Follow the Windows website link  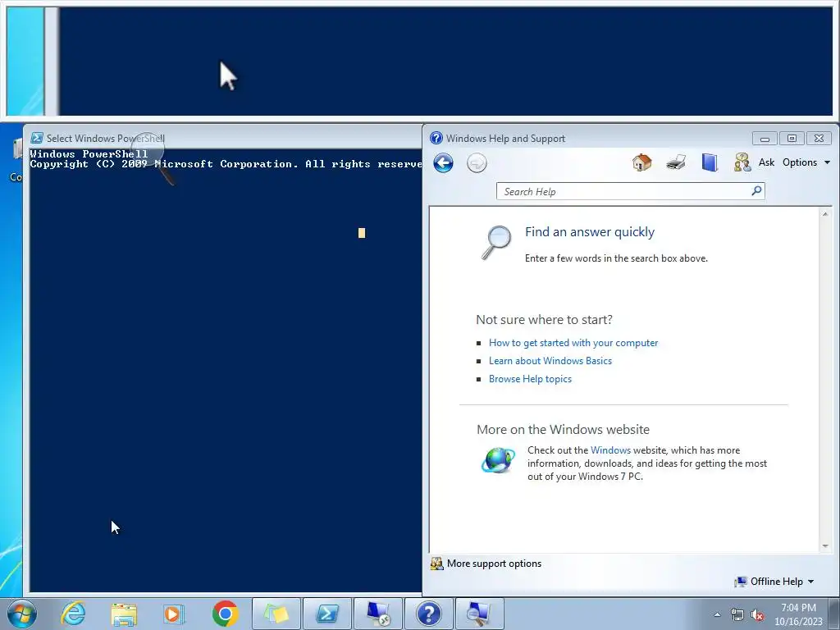pyautogui.click(x=610, y=450)
